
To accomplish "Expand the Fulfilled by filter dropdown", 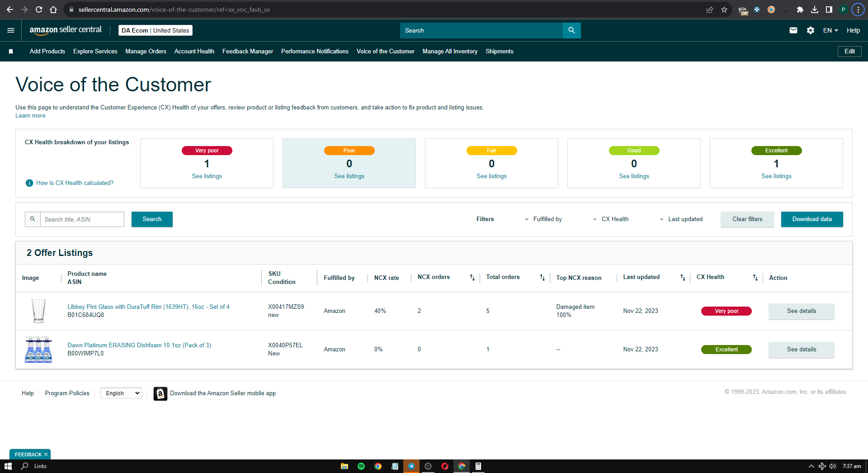I will tap(543, 219).
